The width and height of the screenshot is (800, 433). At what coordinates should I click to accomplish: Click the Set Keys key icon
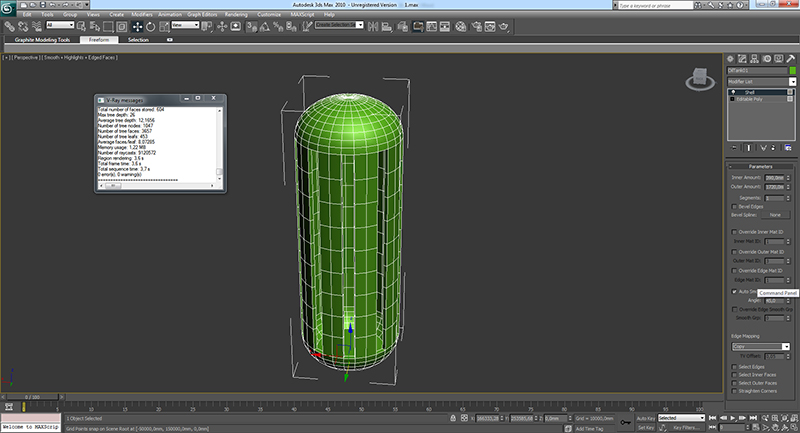[625, 422]
